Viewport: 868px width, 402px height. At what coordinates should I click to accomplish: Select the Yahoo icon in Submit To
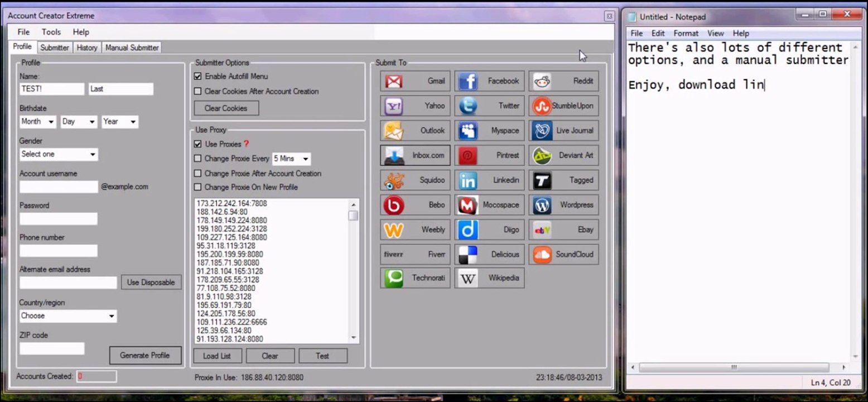393,106
